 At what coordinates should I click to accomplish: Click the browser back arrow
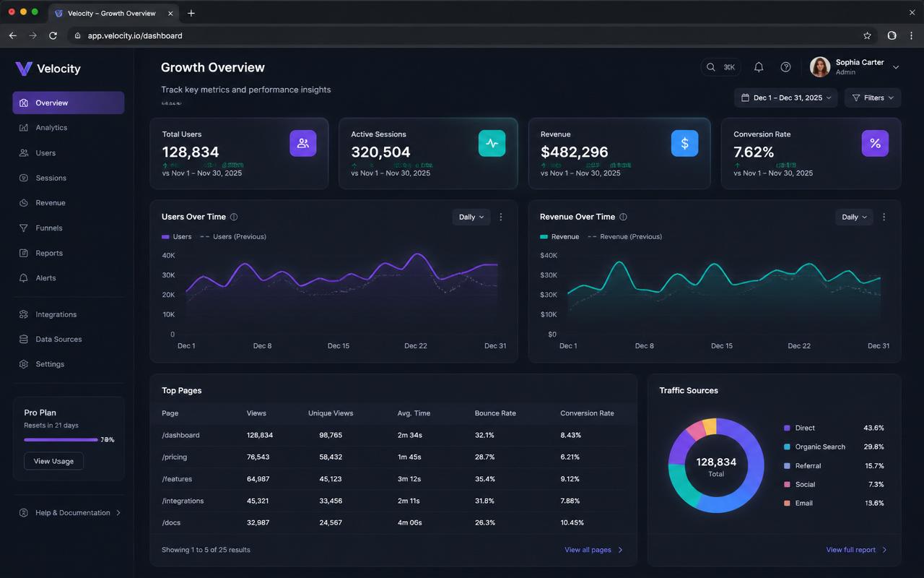[x=12, y=35]
